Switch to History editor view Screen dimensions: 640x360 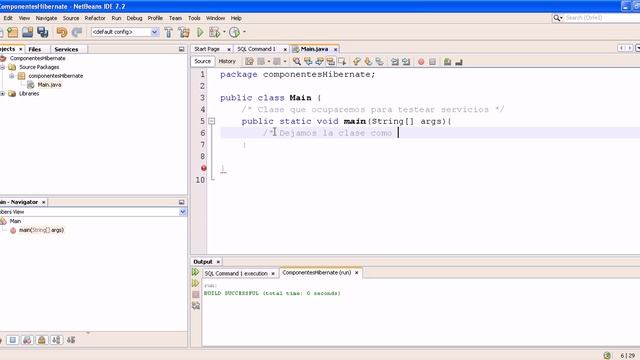click(x=227, y=61)
